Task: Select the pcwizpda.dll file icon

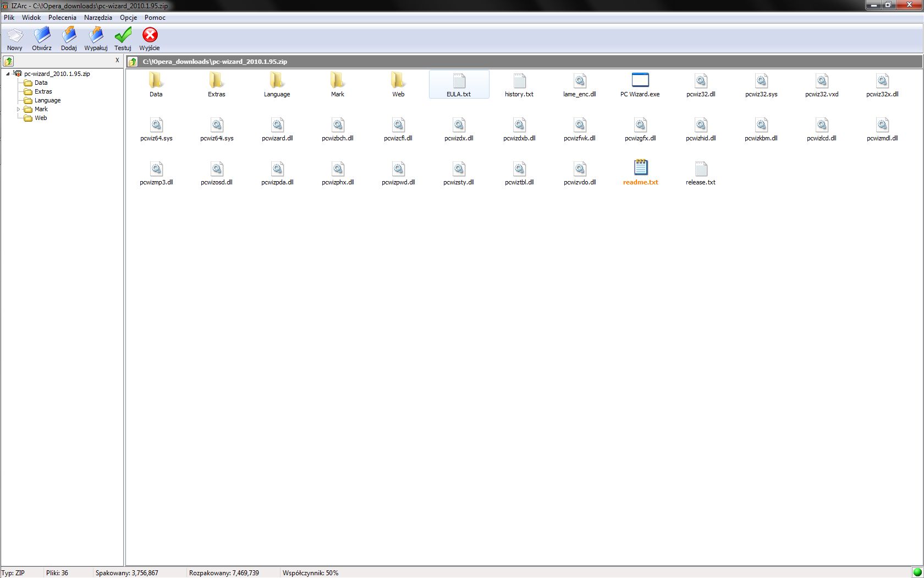Action: tap(277, 168)
